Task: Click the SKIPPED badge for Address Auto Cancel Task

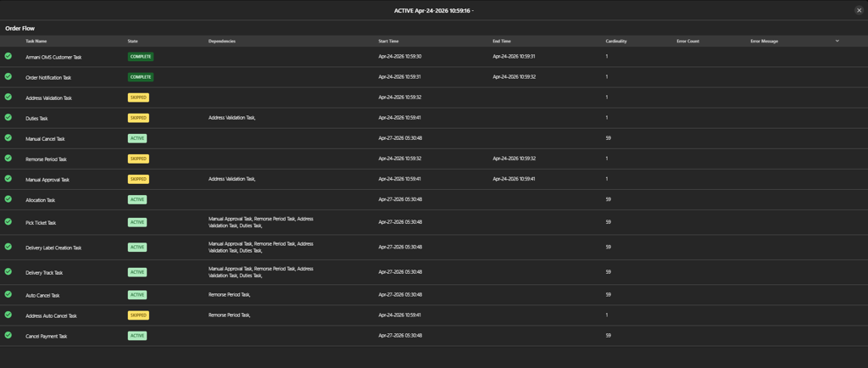Action: pos(138,315)
